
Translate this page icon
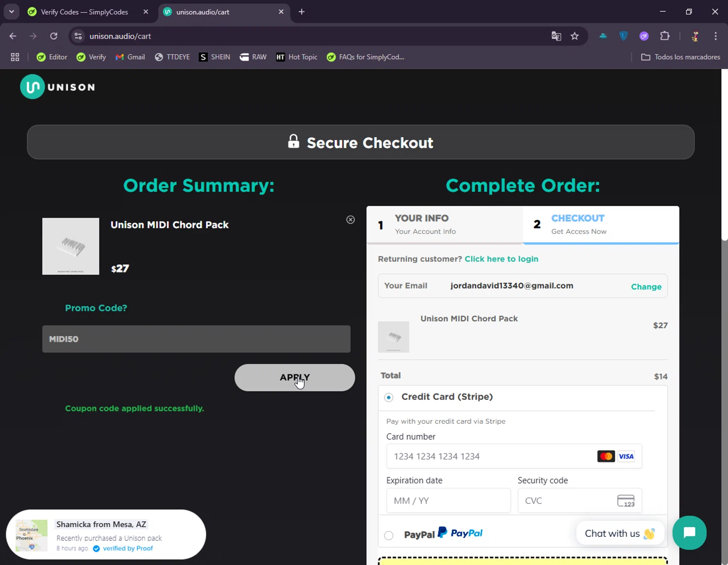click(x=556, y=36)
